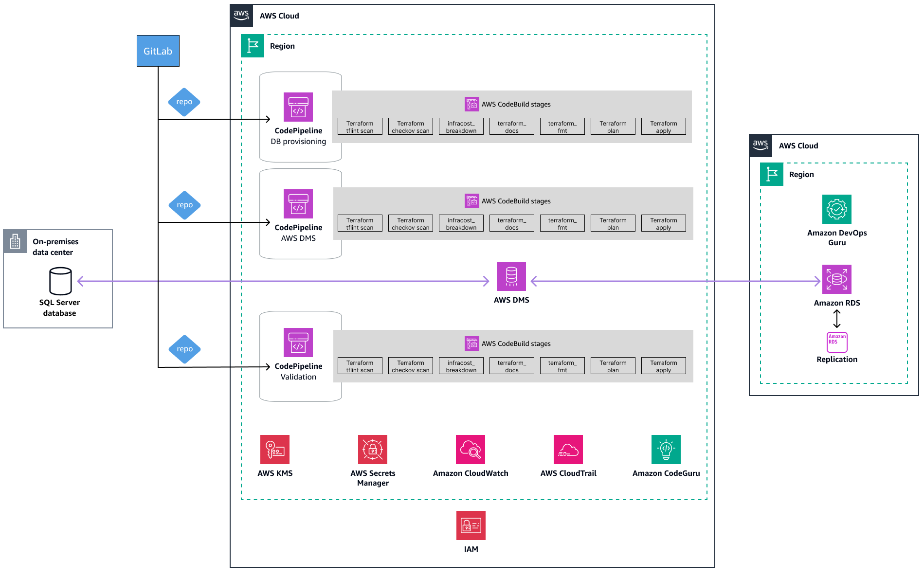Click the Amazon RDS icon
The height and width of the screenshot is (579, 924).
tap(836, 279)
